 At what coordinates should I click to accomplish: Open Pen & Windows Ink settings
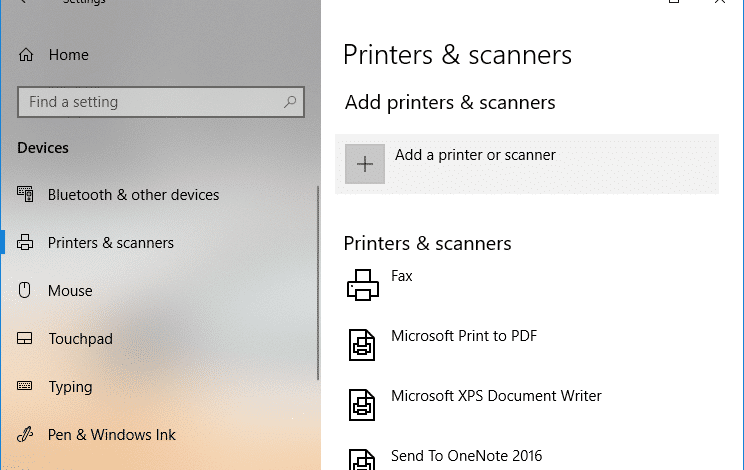pos(112,434)
